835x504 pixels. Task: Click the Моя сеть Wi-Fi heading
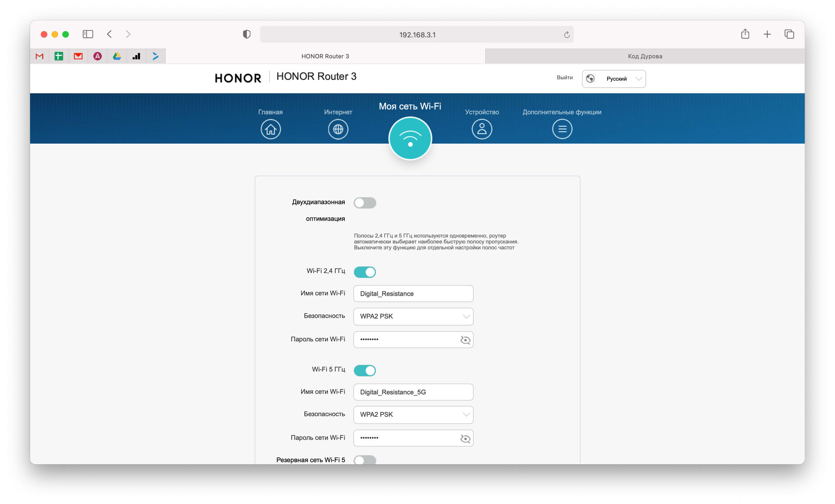coord(410,106)
